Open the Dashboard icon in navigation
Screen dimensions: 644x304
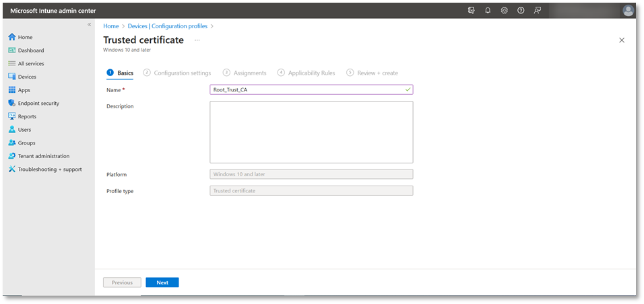point(12,50)
